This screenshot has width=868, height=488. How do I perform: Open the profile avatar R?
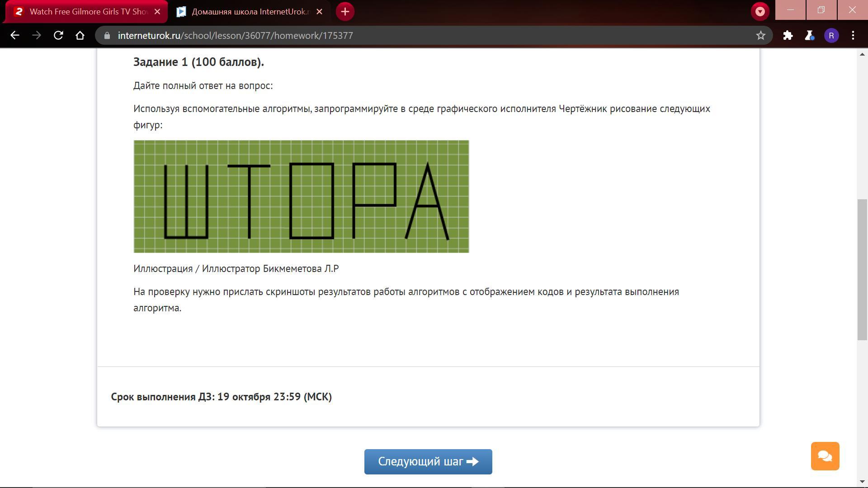pos(831,35)
